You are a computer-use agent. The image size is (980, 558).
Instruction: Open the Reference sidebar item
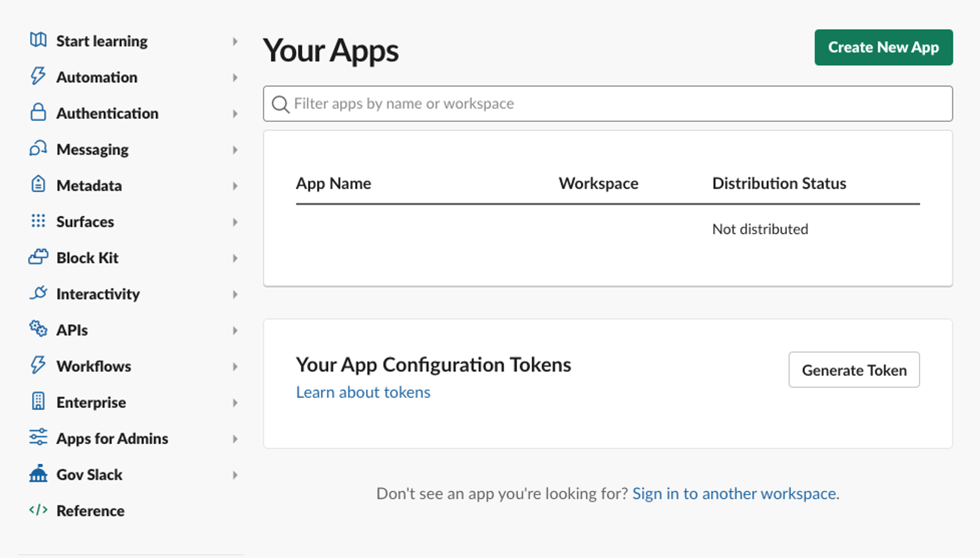pyautogui.click(x=91, y=511)
